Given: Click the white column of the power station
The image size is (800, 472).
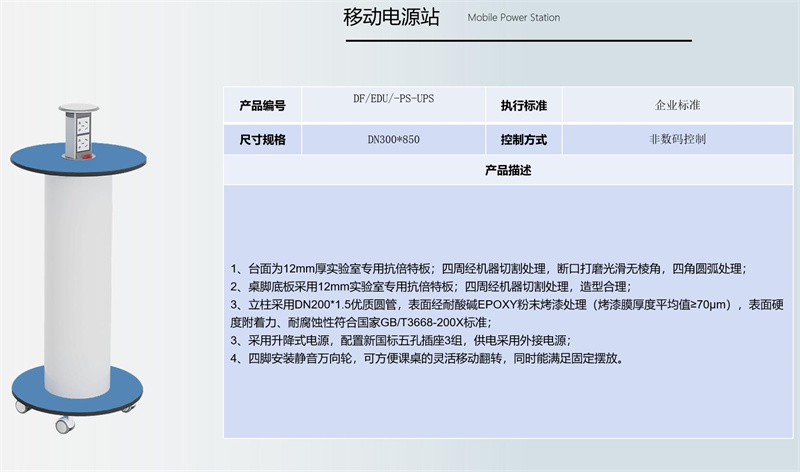Looking at the screenshot, I should (x=78, y=286).
